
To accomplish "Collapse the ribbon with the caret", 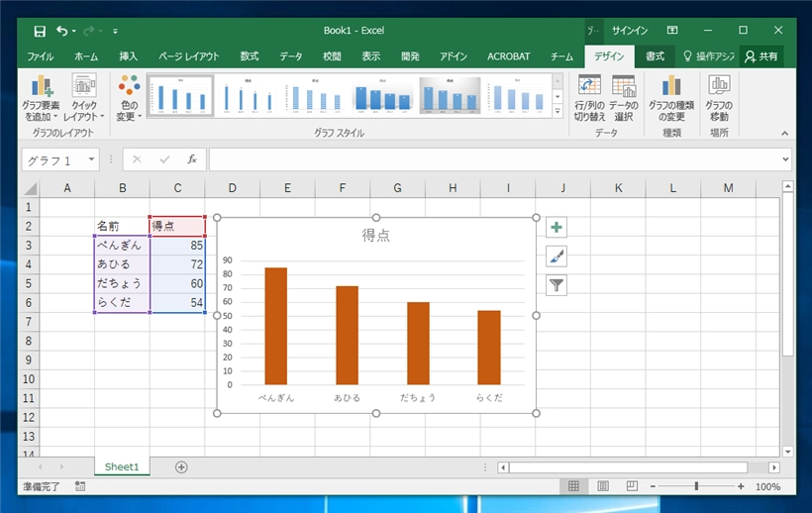I will (785, 134).
